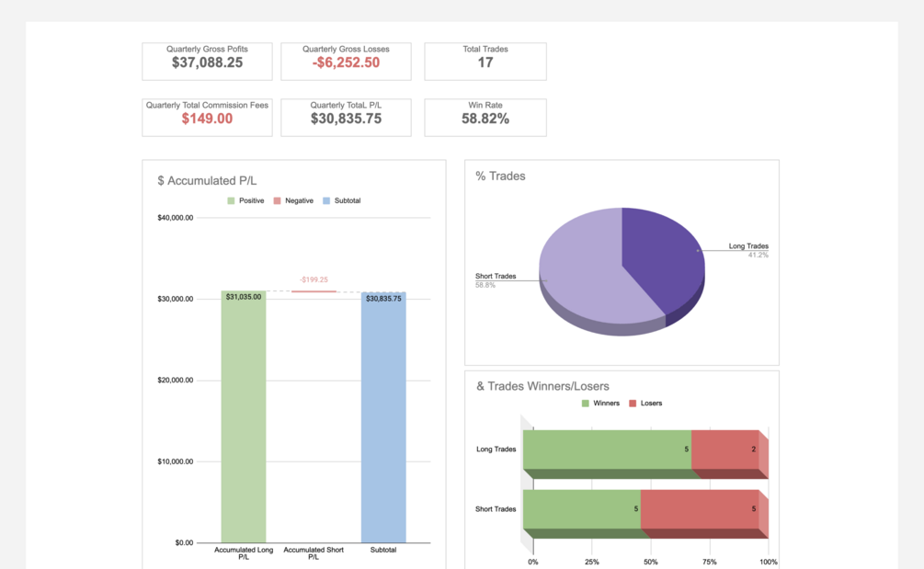924x569 pixels.
Task: Select the -$199.25 negative bar label
Action: coord(314,279)
